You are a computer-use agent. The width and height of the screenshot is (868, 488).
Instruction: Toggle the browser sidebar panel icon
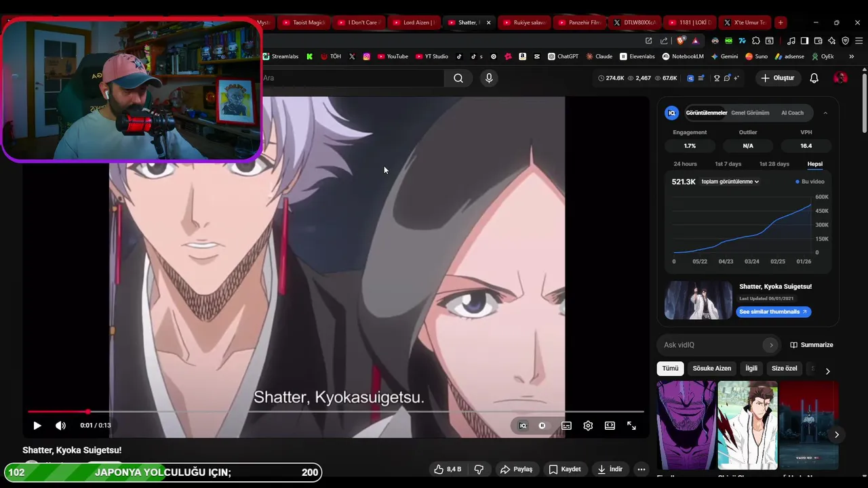coord(804,41)
